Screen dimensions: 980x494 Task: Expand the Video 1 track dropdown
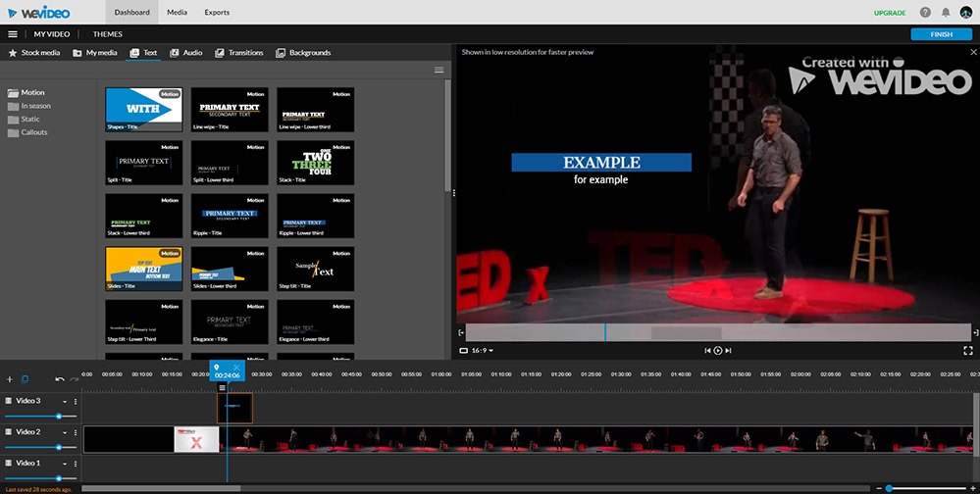click(x=65, y=464)
